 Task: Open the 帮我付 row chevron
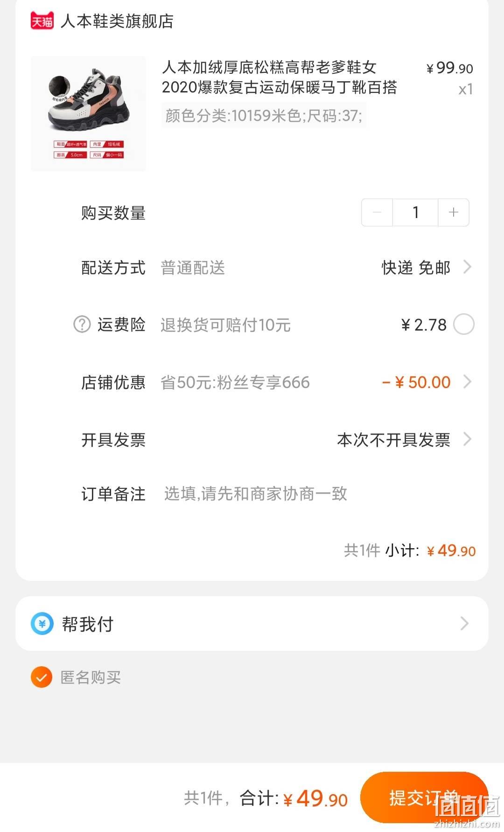pyautogui.click(x=464, y=624)
